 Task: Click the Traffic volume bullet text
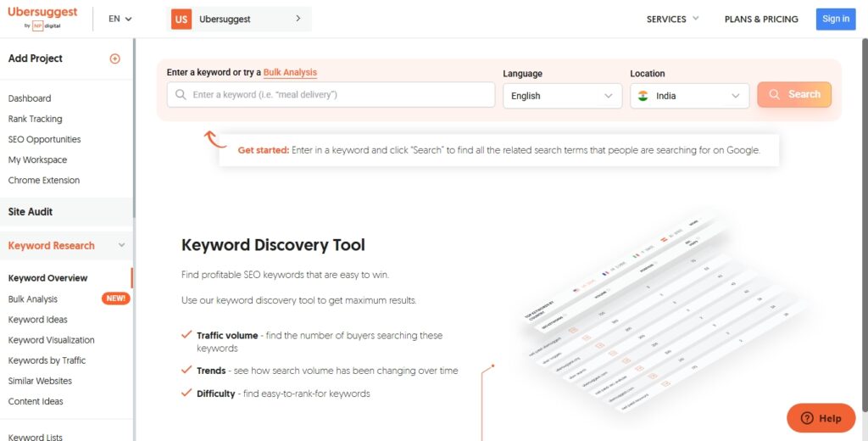tap(320, 342)
